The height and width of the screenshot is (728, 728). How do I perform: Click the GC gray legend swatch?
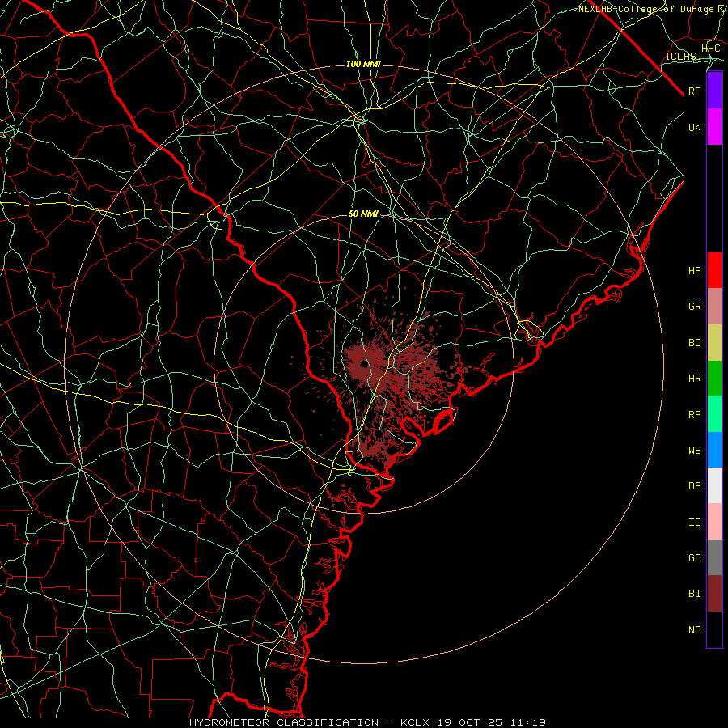click(x=714, y=557)
